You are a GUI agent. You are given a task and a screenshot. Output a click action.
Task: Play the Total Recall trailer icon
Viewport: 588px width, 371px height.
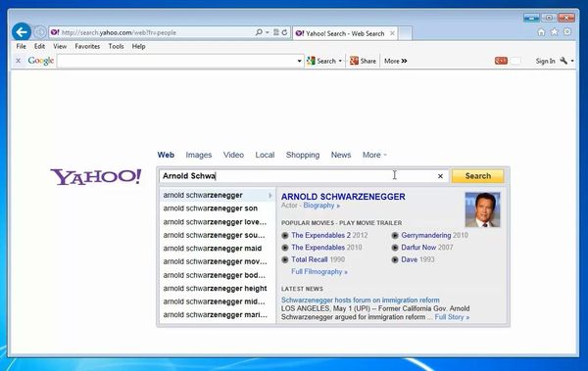tap(285, 259)
